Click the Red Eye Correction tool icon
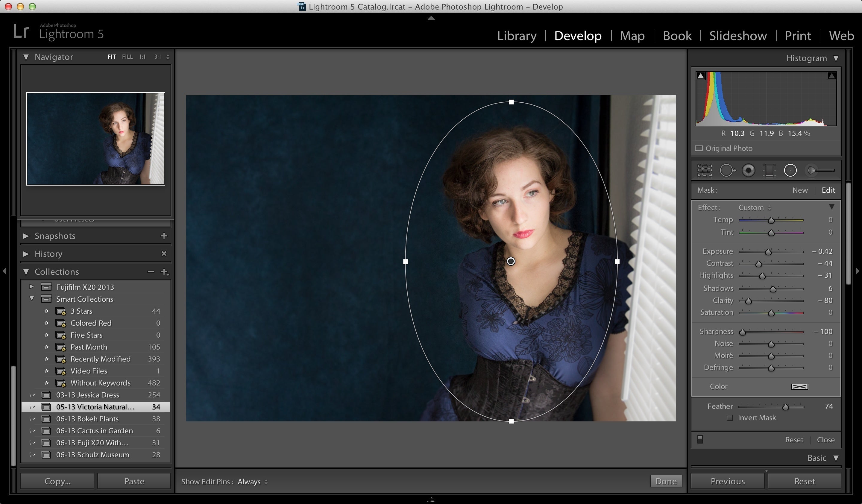The height and width of the screenshot is (504, 862). click(749, 170)
